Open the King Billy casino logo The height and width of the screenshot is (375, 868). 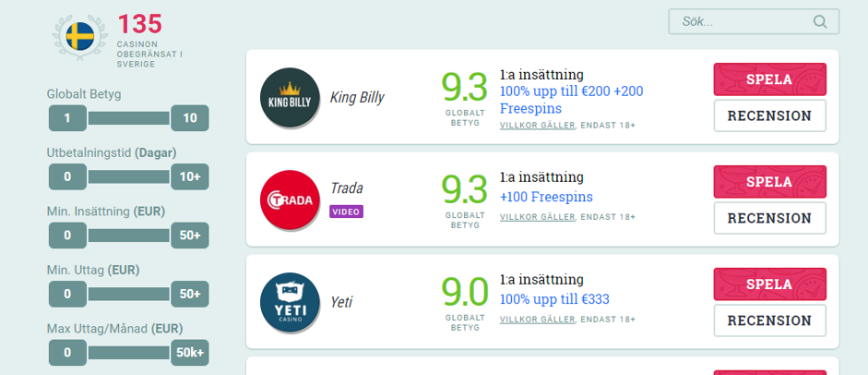(x=290, y=98)
